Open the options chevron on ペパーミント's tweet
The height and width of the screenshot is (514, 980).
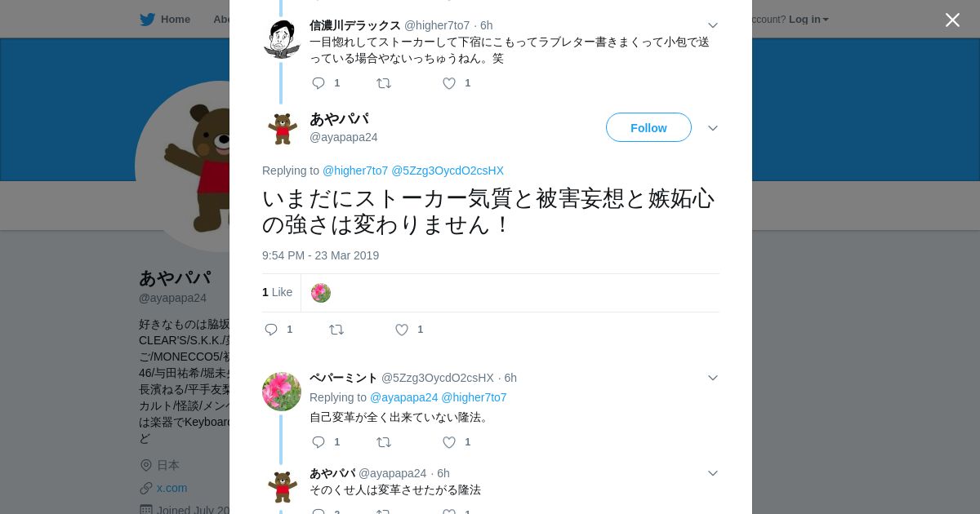tap(713, 378)
